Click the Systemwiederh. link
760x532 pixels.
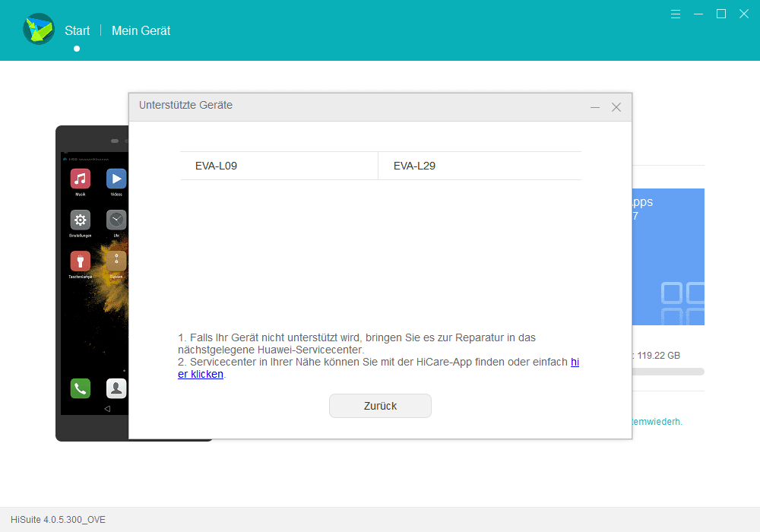tap(657, 422)
